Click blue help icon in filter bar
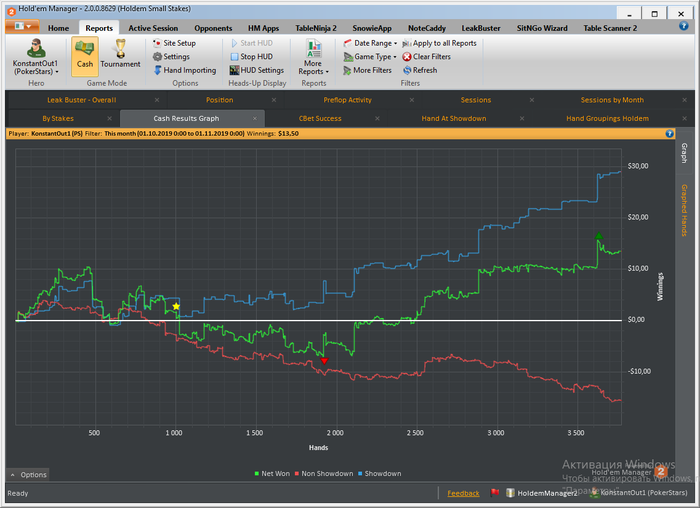 click(669, 133)
